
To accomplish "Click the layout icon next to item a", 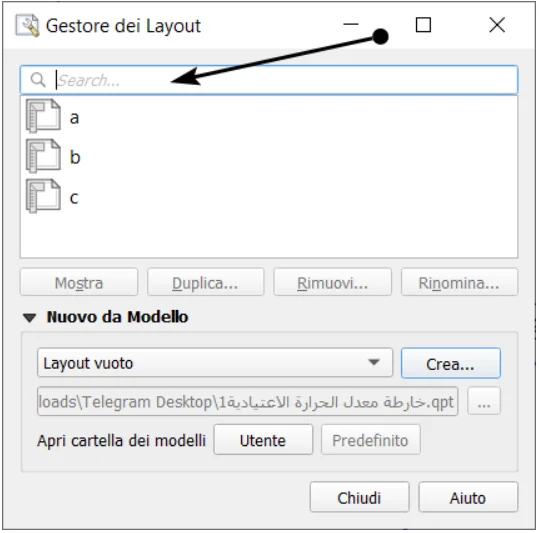I will pyautogui.click(x=43, y=116).
